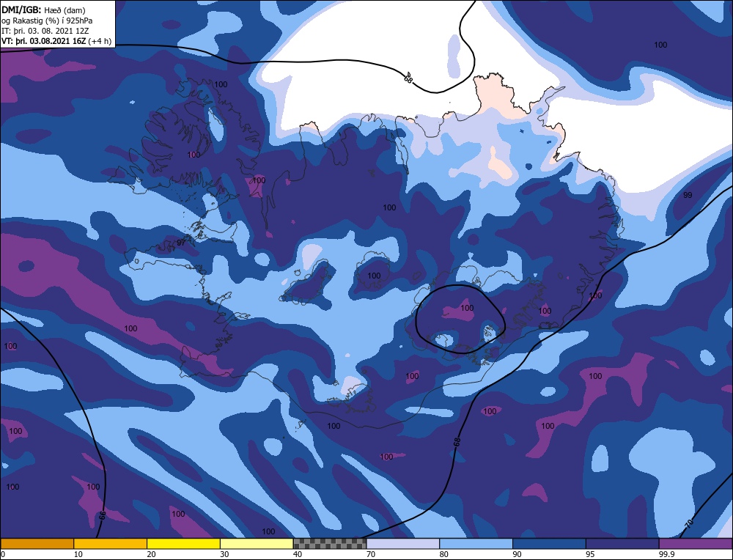
Task: Click the purple above-99.9 legend swatch
Action: click(x=696, y=544)
